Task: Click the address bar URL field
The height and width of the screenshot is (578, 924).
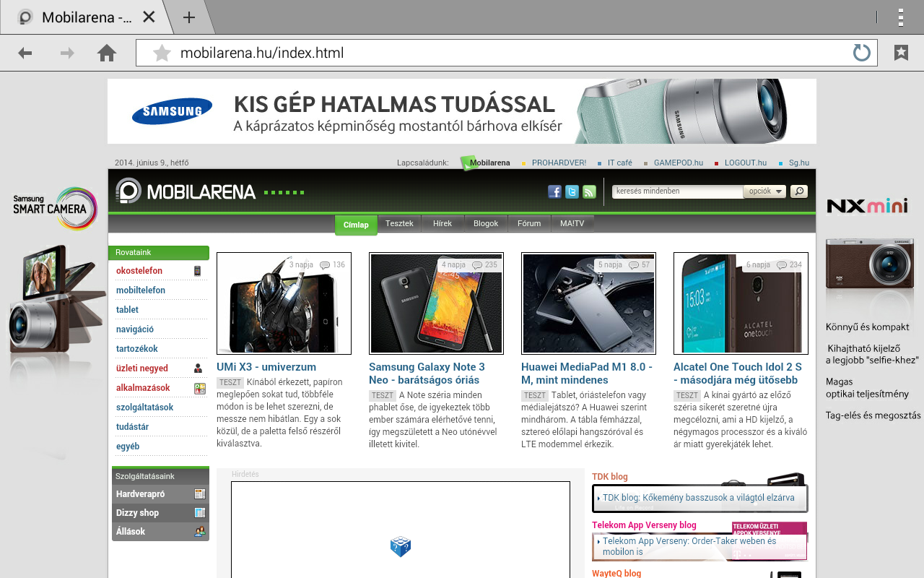Action: click(x=507, y=53)
